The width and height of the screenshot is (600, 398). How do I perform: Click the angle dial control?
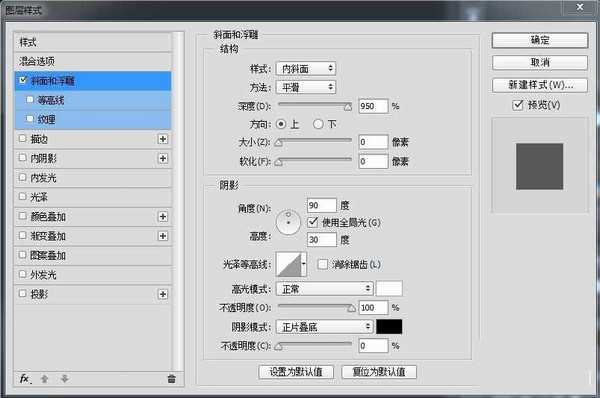point(288,222)
